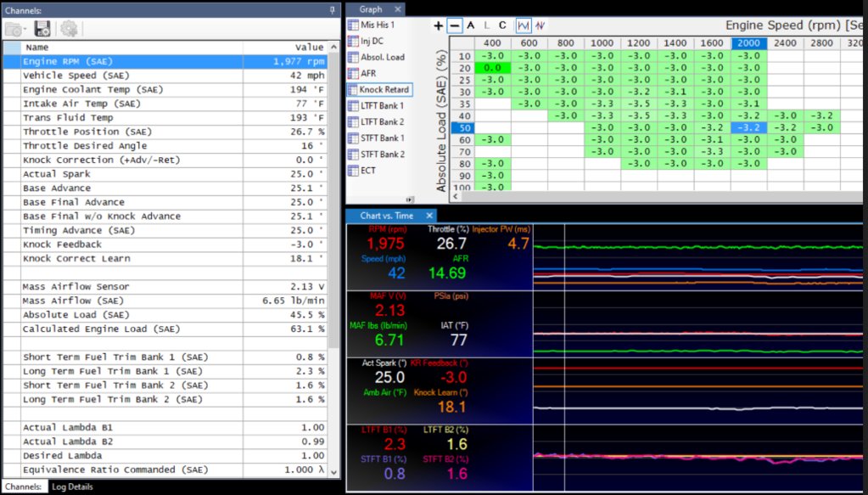This screenshot has width=868, height=495.
Task: Open the Absol. Load graph table
Action: (377, 57)
